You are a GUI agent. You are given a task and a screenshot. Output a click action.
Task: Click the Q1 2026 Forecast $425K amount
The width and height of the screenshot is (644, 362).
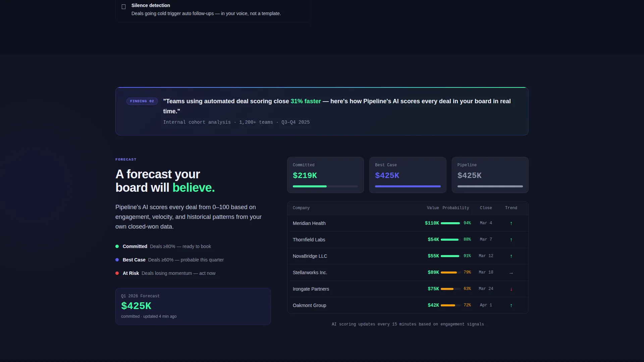click(x=136, y=306)
